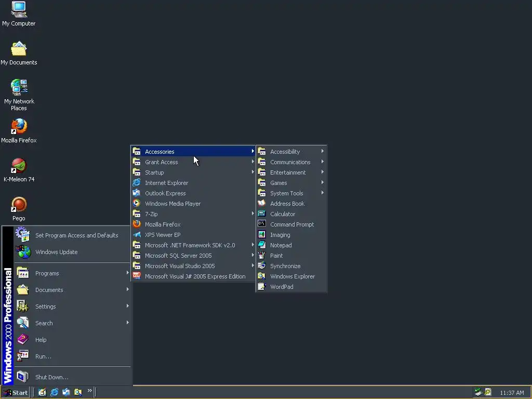This screenshot has height=399, width=532.
Task: Expand the Programs submenu arrow
Action: point(128,273)
